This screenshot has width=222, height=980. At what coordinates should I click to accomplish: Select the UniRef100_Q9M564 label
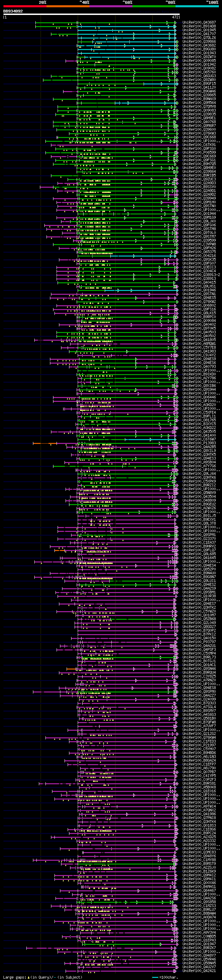(199, 103)
